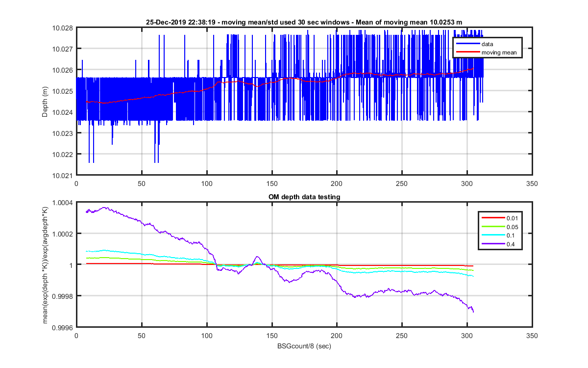Viewport: 588px width, 368px height.
Task: Click the 10.023 tick on depth axis
Action: (64, 133)
